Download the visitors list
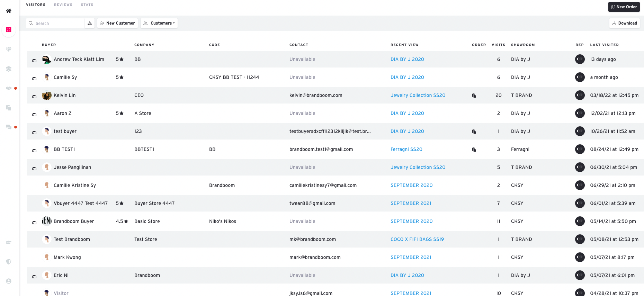 coord(624,23)
